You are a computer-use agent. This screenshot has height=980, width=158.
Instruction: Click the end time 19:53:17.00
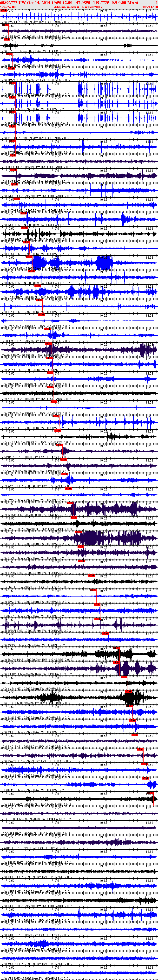pyautogui.click(x=150, y=7)
